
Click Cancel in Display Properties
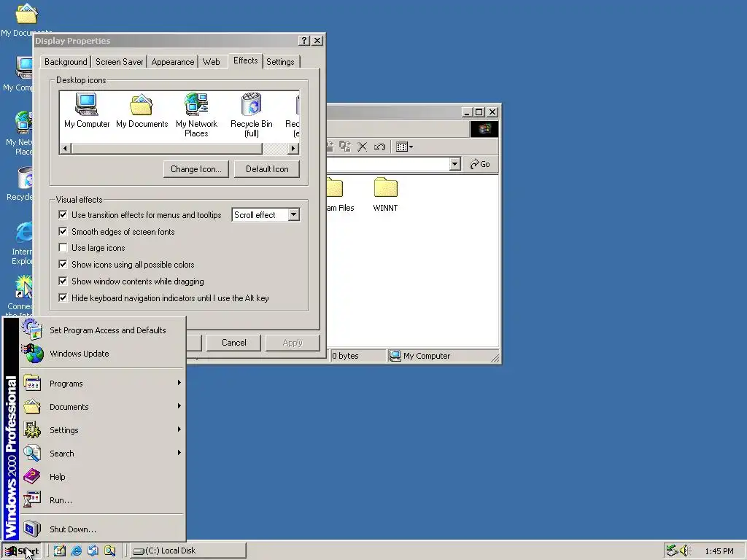pyautogui.click(x=233, y=343)
